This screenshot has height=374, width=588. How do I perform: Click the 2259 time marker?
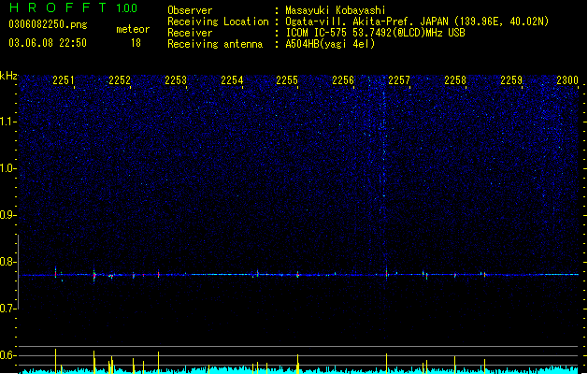pyautogui.click(x=511, y=80)
